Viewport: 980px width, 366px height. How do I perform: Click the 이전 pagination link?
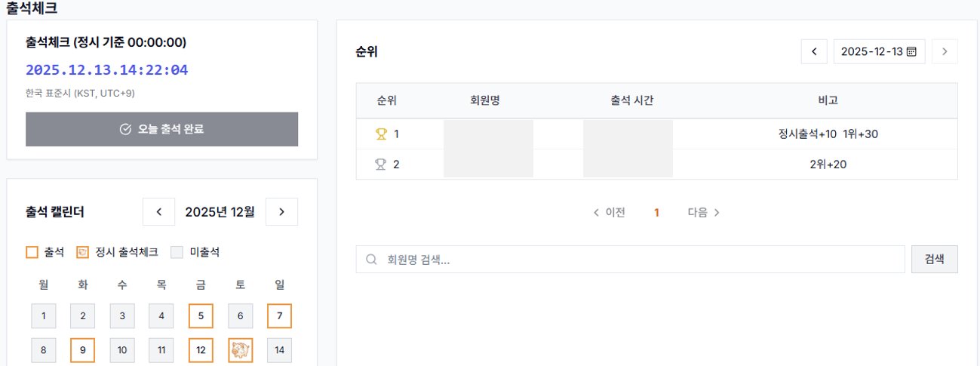pyautogui.click(x=610, y=213)
